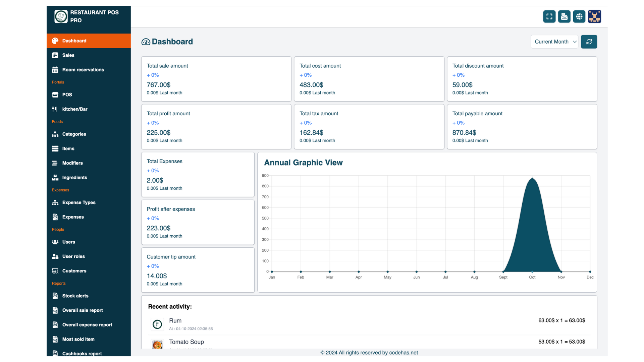Image resolution: width=644 pixels, height=362 pixels.
Task: Open the Current Month period dropdown
Action: 554,42
